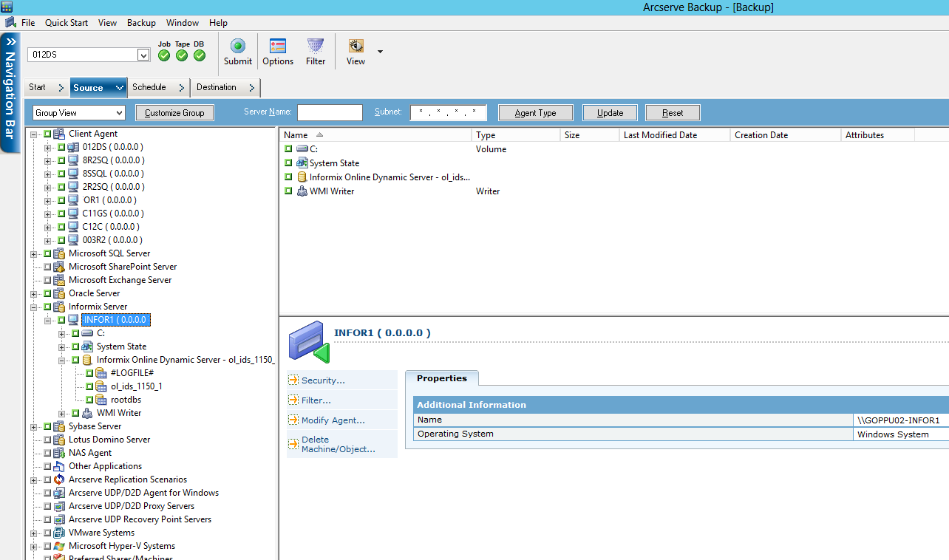Click the green Job status indicator
The height and width of the screenshot is (560, 949).
pyautogui.click(x=163, y=55)
